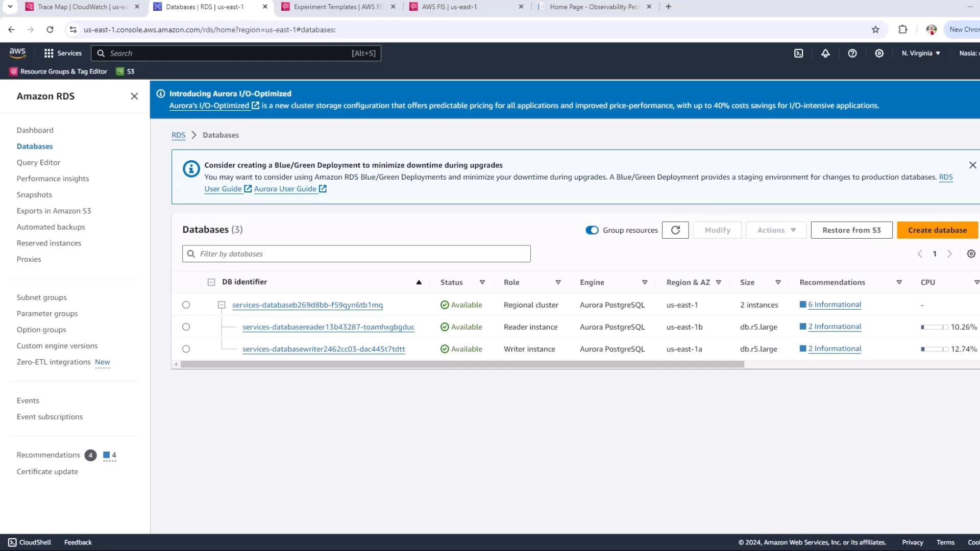Image resolution: width=980 pixels, height=551 pixels.
Task: Open AWS console settings gear icon
Action: [879, 53]
